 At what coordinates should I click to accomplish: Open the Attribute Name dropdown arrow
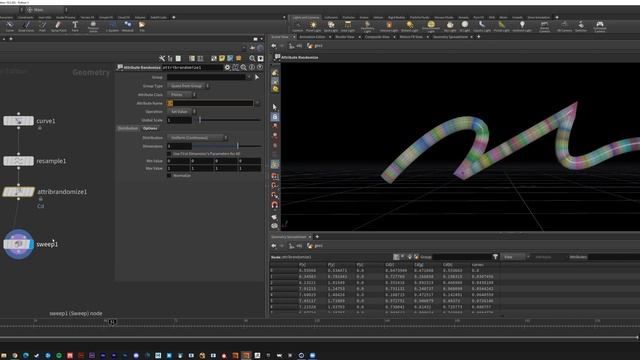pyautogui.click(x=257, y=103)
